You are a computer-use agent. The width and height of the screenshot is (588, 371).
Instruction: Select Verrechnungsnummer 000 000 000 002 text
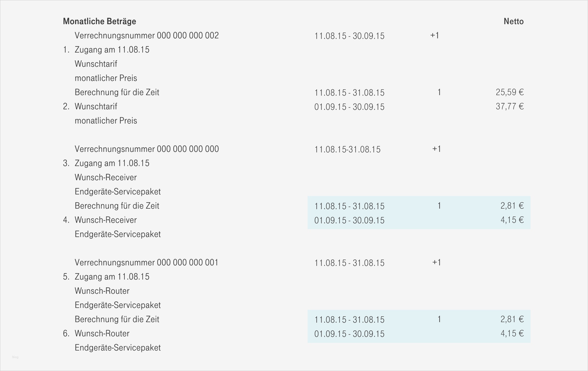147,36
